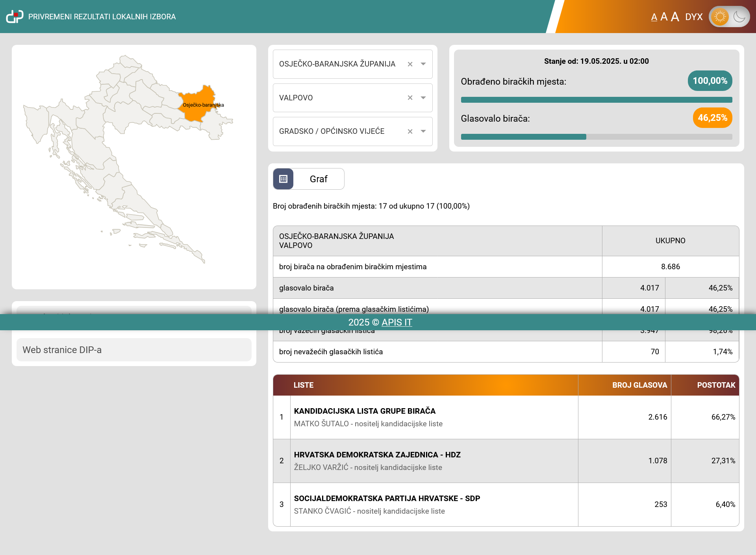
Task: Expand the election type dropdown arrow
Action: tap(423, 131)
